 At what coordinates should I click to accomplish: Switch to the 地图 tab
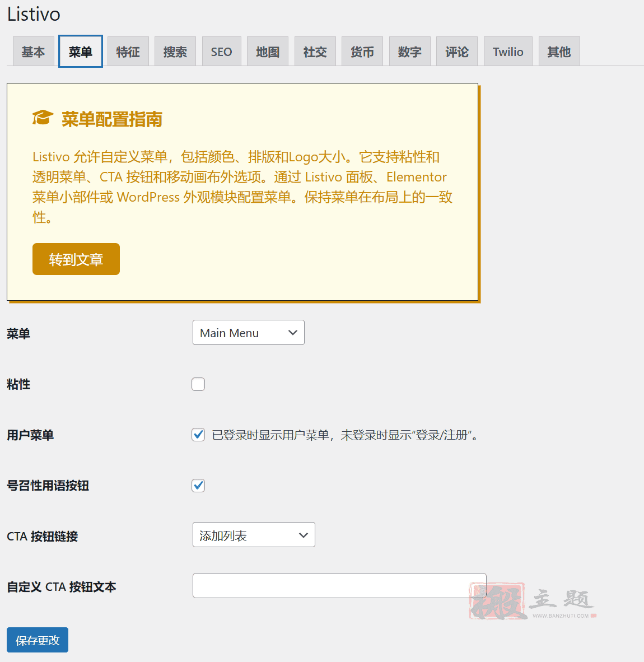pyautogui.click(x=268, y=52)
